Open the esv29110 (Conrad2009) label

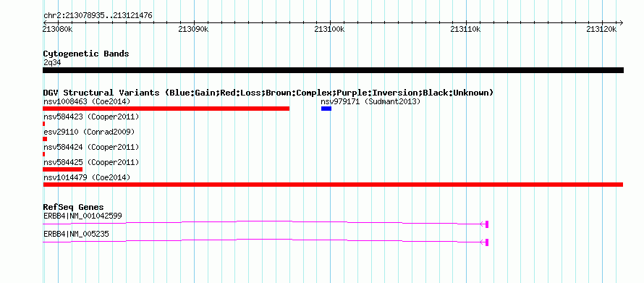pyautogui.click(x=89, y=132)
